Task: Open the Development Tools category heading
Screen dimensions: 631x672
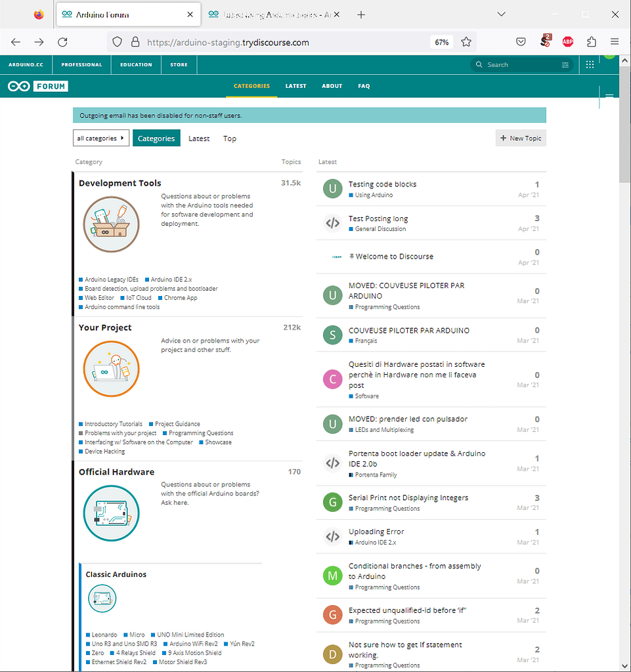Action: tap(120, 183)
